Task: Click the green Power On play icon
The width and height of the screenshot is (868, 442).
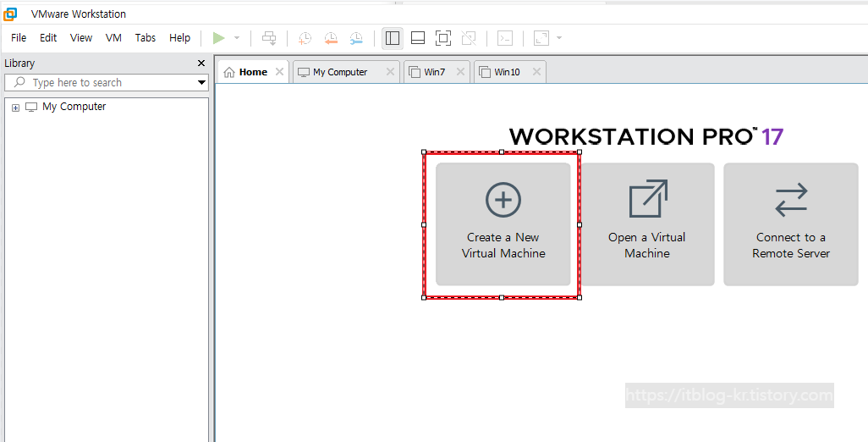Action: pos(219,38)
